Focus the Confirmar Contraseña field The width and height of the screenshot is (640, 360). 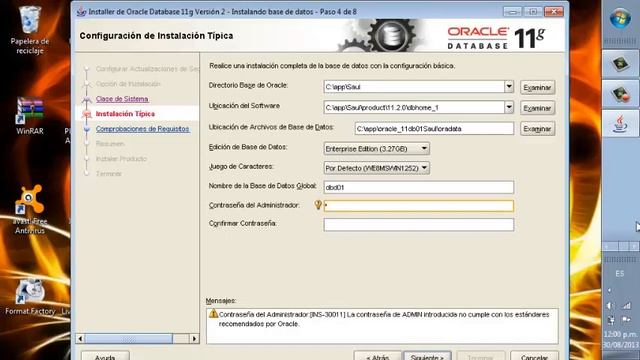point(418,224)
